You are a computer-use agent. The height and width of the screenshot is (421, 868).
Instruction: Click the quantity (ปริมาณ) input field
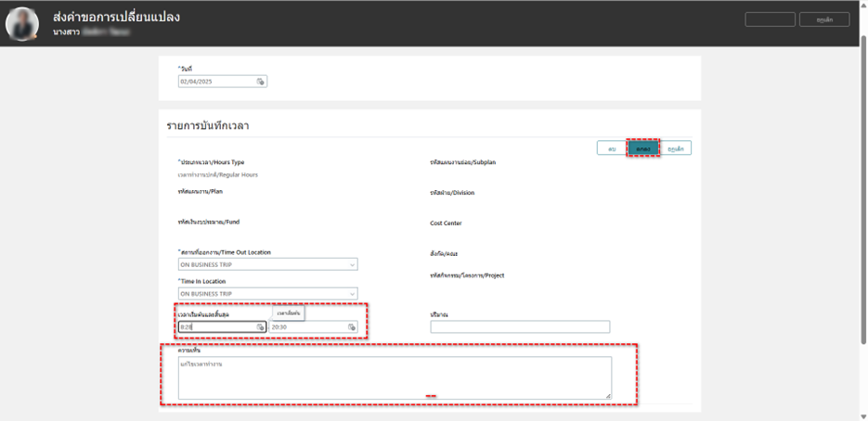pyautogui.click(x=520, y=326)
